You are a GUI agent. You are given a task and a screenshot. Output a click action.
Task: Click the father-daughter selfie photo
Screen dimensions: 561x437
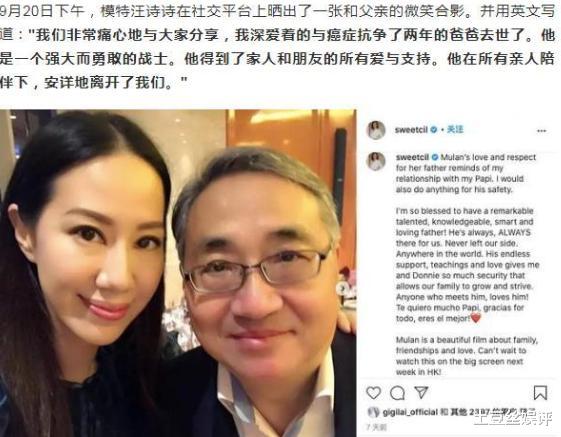tap(178, 273)
